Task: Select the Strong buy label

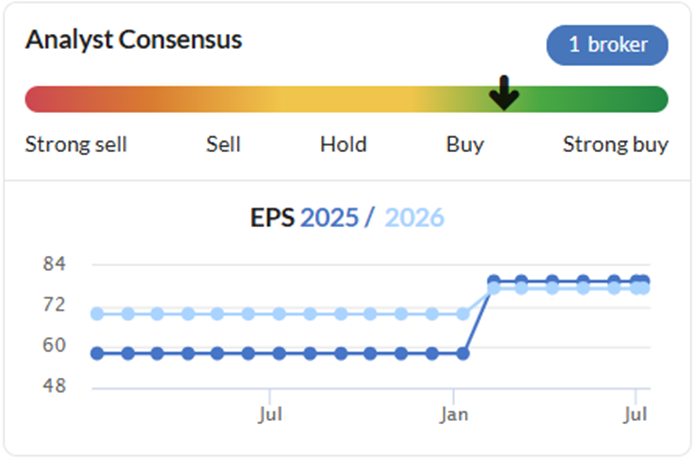Action: 616,145
